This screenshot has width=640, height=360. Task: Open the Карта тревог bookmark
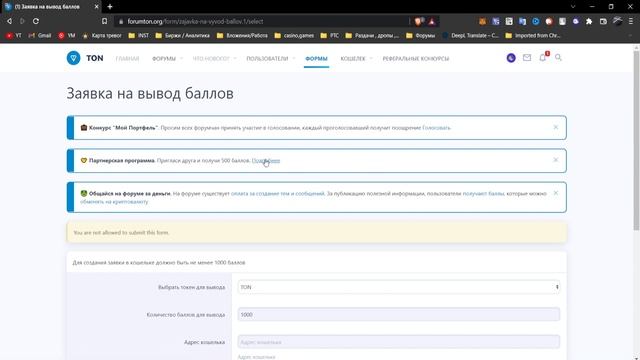click(102, 36)
